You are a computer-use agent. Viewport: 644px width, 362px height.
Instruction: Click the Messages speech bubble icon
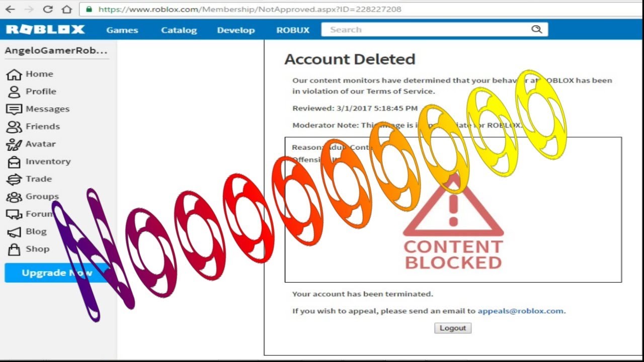14,109
